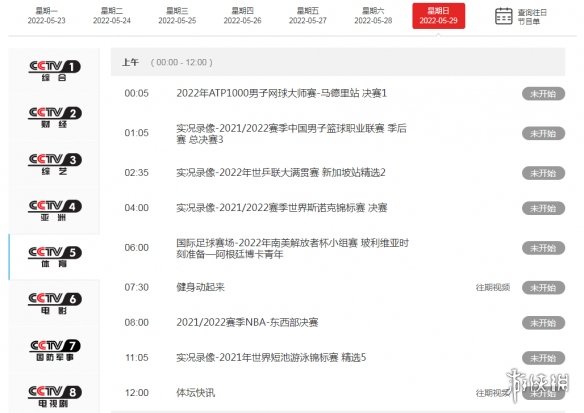Click 未开始 button for 04:00 斯诺克 program
This screenshot has height=413, width=584.
(x=543, y=208)
